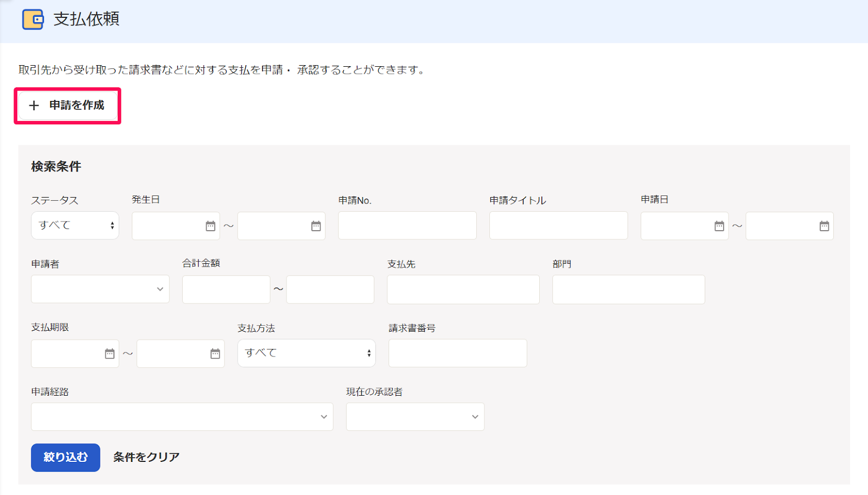
Task: Click the 合計金額 maximum amount field
Action: pos(330,289)
